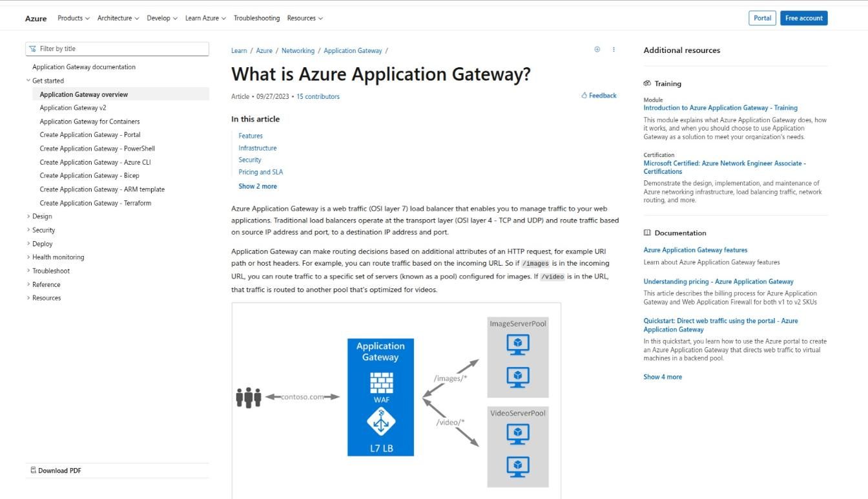Jump to Features section link

tap(251, 136)
